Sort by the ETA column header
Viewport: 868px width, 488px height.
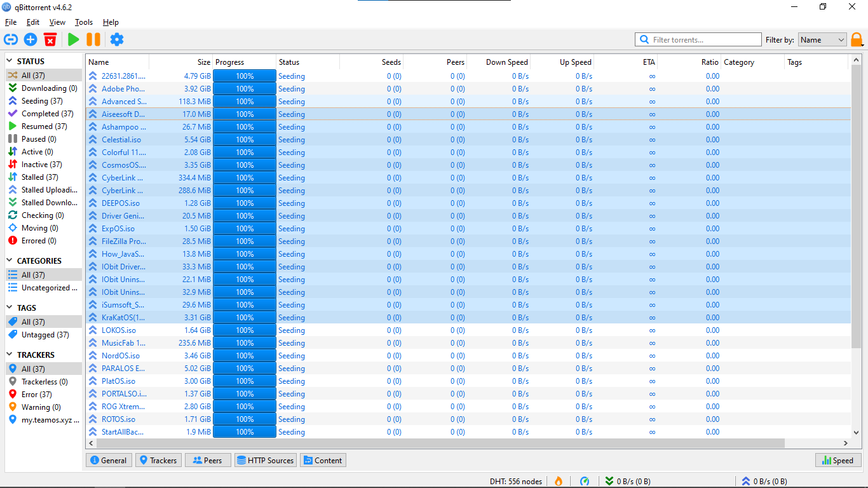coord(626,62)
